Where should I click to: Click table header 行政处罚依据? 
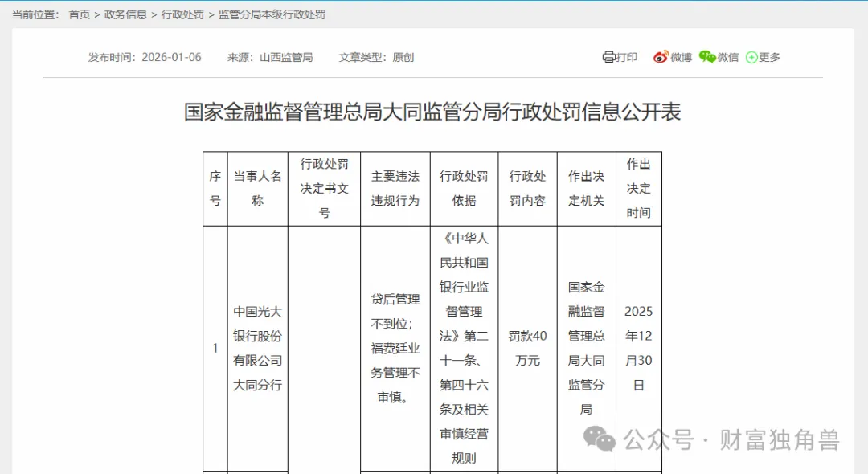click(464, 189)
